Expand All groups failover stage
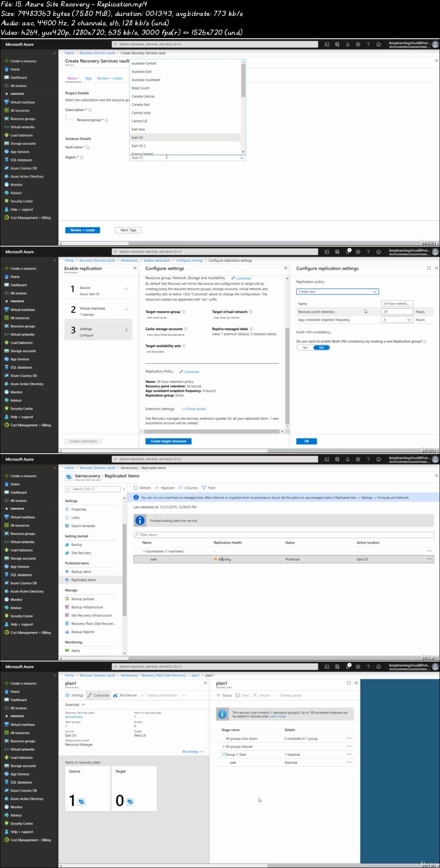Viewport: 440px width, 868px height. click(223, 746)
